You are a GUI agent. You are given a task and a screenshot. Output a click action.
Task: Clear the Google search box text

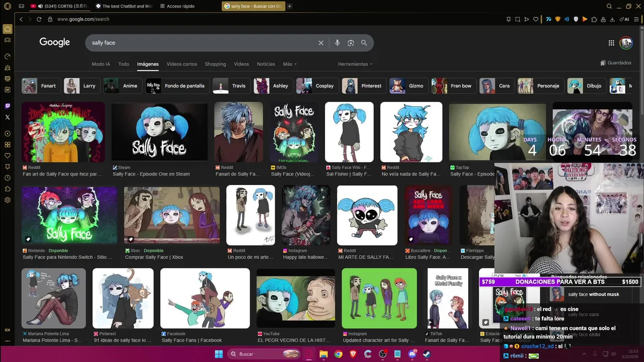(321, 43)
